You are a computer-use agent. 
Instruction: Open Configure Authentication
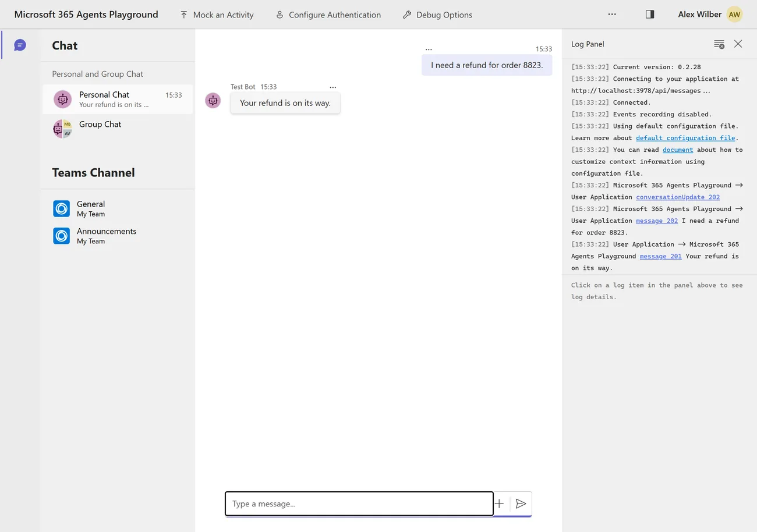pos(328,15)
